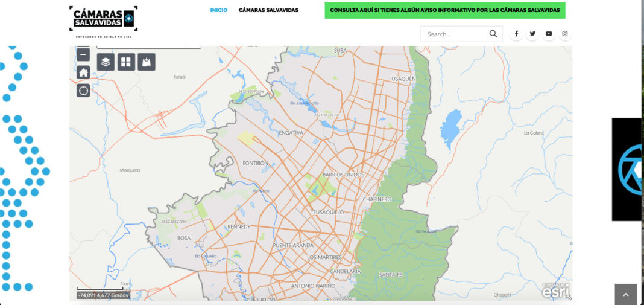
Task: Zoom out the map with minus button
Action: coord(83,55)
